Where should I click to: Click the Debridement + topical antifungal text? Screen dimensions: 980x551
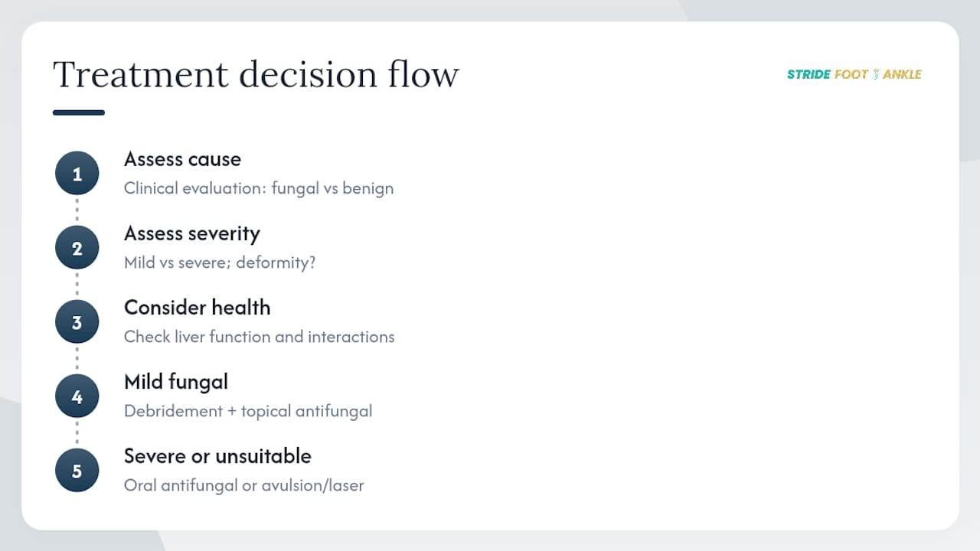[248, 411]
